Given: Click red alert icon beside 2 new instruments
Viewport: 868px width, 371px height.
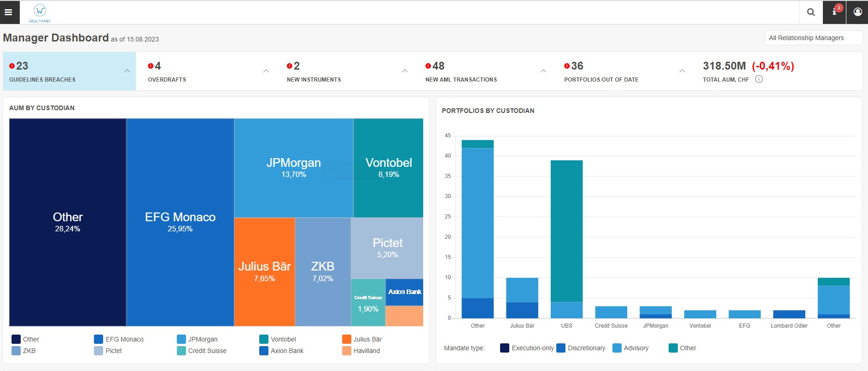Looking at the screenshot, I should click(x=290, y=66).
